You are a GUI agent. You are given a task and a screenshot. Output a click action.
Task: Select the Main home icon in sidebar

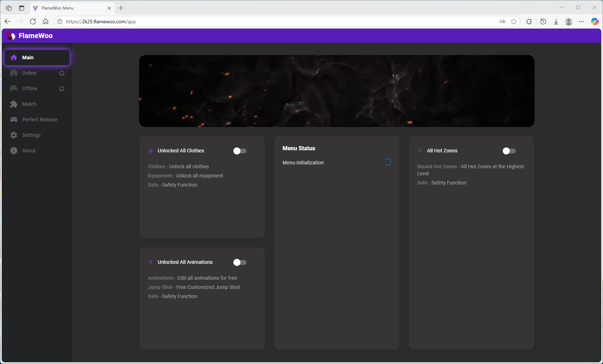14,57
